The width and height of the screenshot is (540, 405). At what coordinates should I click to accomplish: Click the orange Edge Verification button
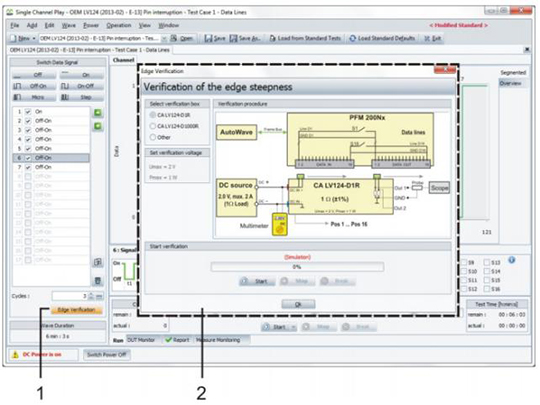pyautogui.click(x=76, y=310)
